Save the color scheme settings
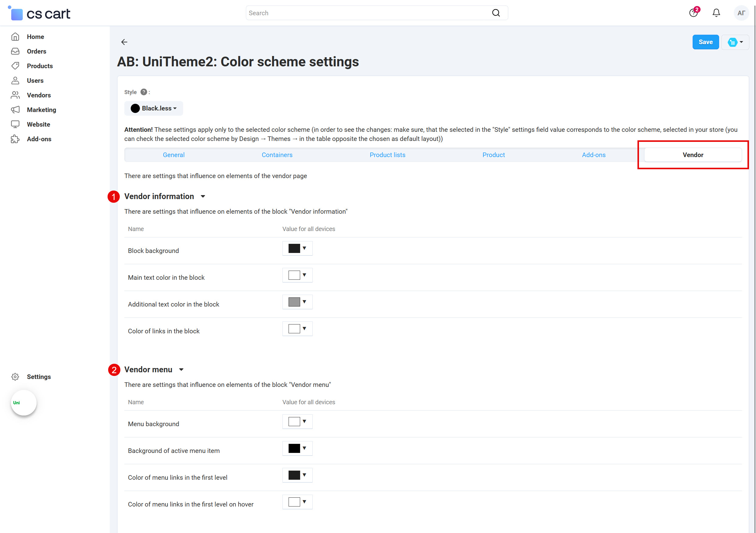Screen dimensions: 756x533 tap(706, 42)
